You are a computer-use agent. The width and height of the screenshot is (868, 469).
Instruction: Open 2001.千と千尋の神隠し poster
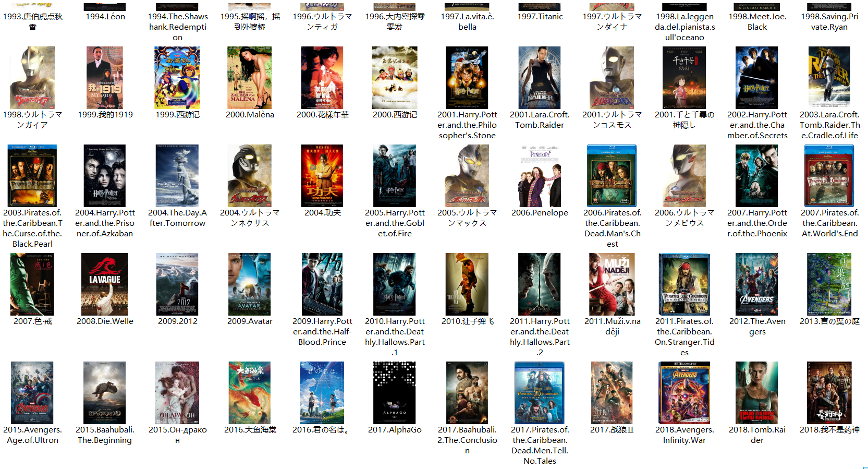click(x=684, y=78)
